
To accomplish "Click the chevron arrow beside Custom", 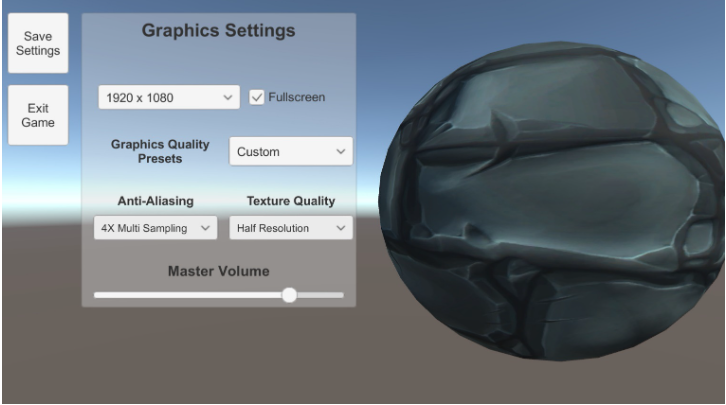I will pyautogui.click(x=341, y=152).
